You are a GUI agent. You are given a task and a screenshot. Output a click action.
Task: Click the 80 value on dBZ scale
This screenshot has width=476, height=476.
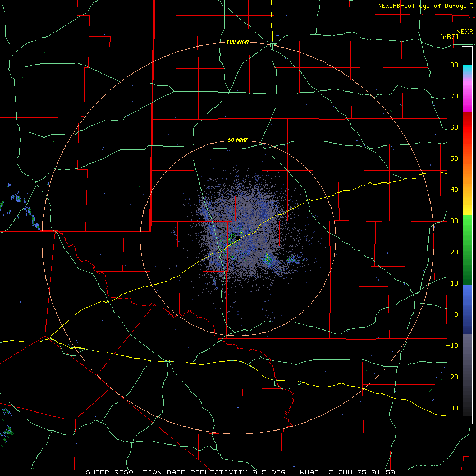[x=454, y=65]
